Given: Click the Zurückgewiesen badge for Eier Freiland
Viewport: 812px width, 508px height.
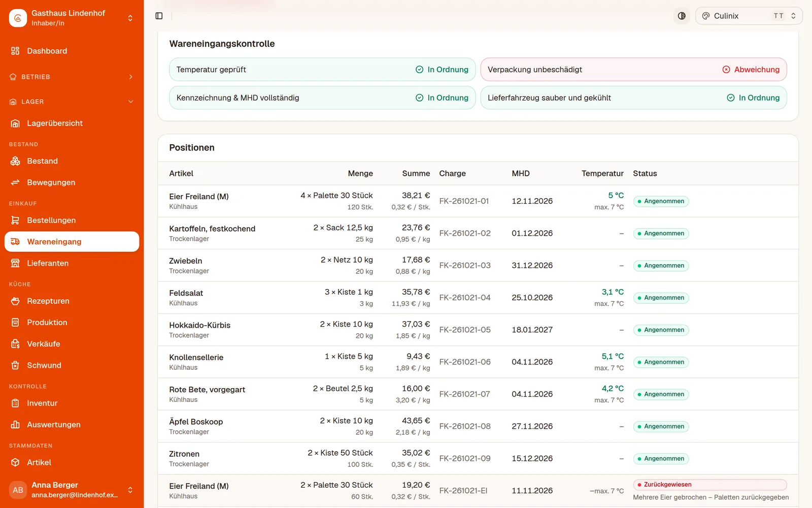Looking at the screenshot, I should pos(709,485).
